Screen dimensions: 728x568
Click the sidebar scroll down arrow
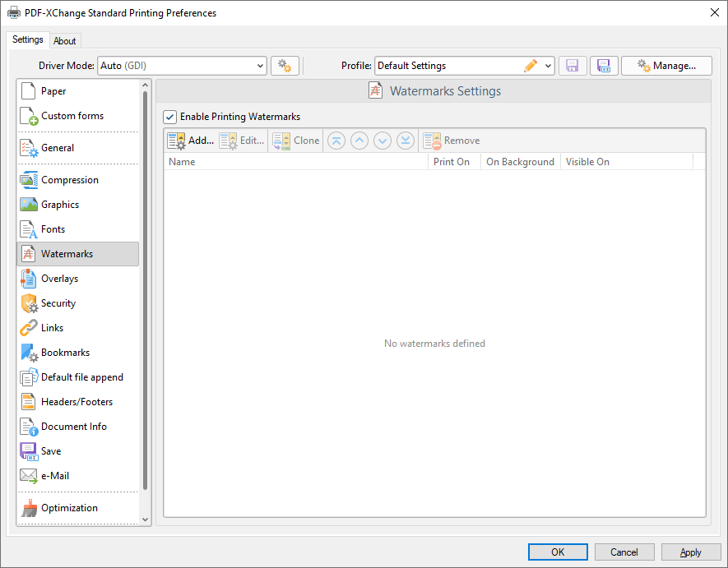pyautogui.click(x=145, y=520)
